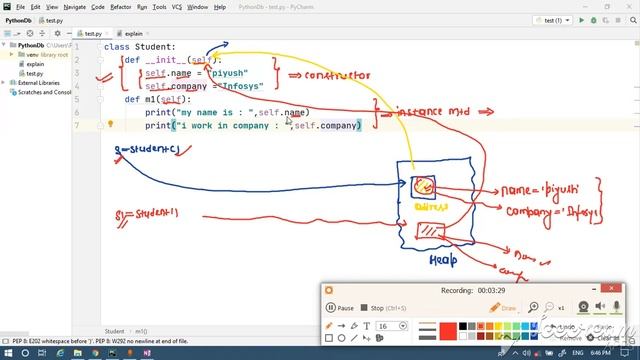Open Scratches and Consoles node
This screenshot has height=360, width=640.
click(x=40, y=92)
